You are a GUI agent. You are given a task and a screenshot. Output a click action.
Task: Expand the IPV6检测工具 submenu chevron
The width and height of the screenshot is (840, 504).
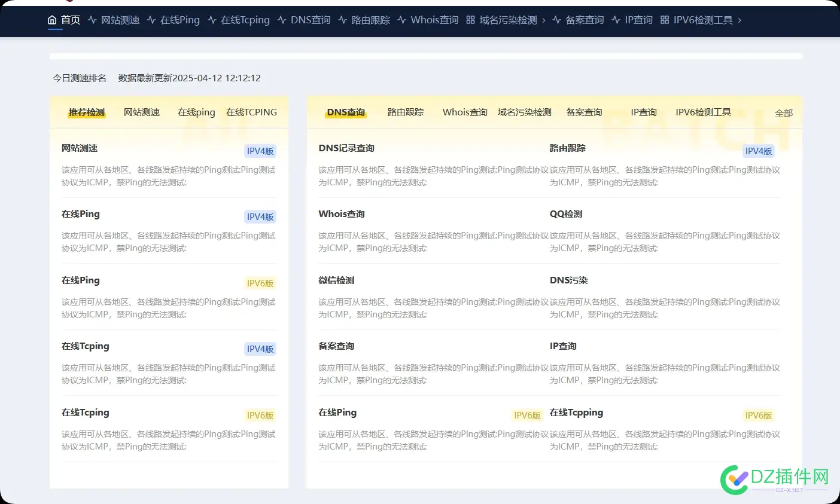pos(739,20)
